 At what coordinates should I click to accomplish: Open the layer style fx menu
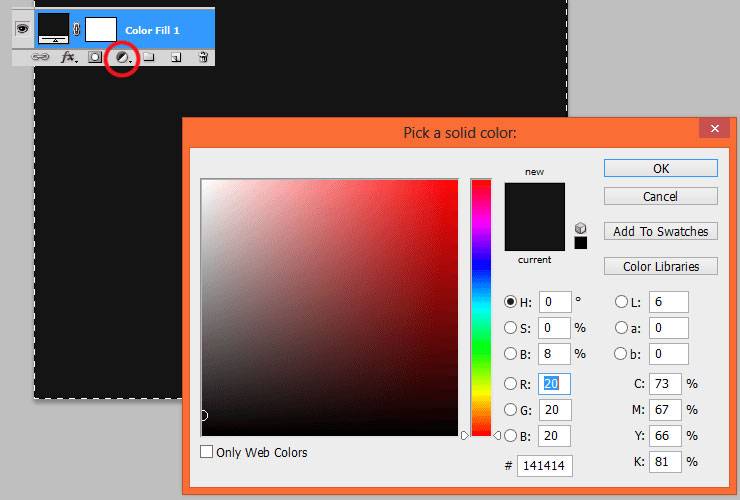(69, 58)
